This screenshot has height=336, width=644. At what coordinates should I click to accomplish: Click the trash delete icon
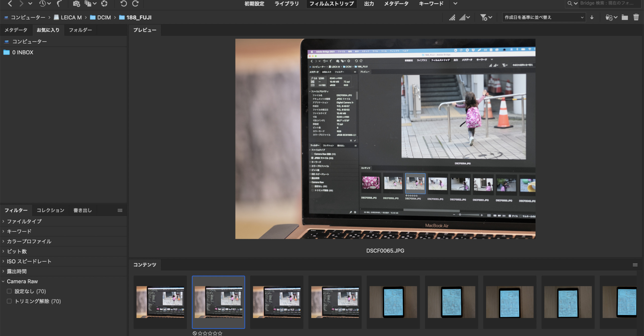[x=636, y=17]
